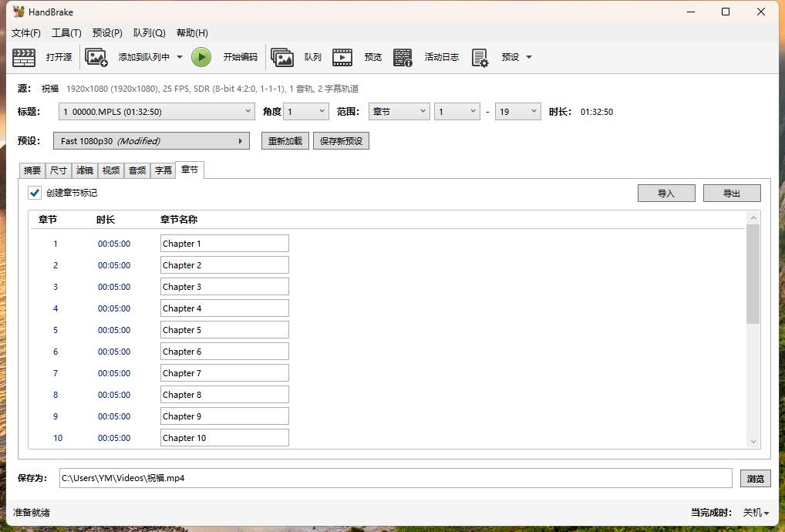Select the 章节 tab
Image resolution: width=785 pixels, height=532 pixels.
pyautogui.click(x=190, y=170)
